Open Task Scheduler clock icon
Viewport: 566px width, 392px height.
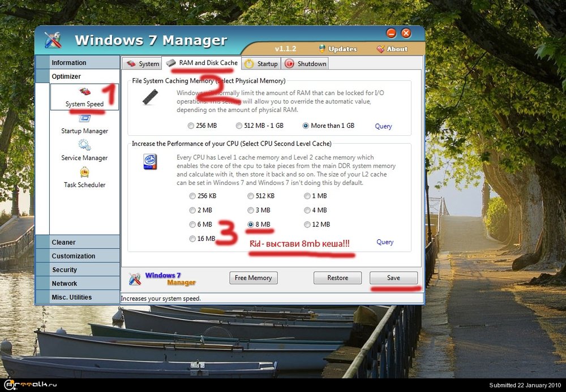click(x=84, y=173)
